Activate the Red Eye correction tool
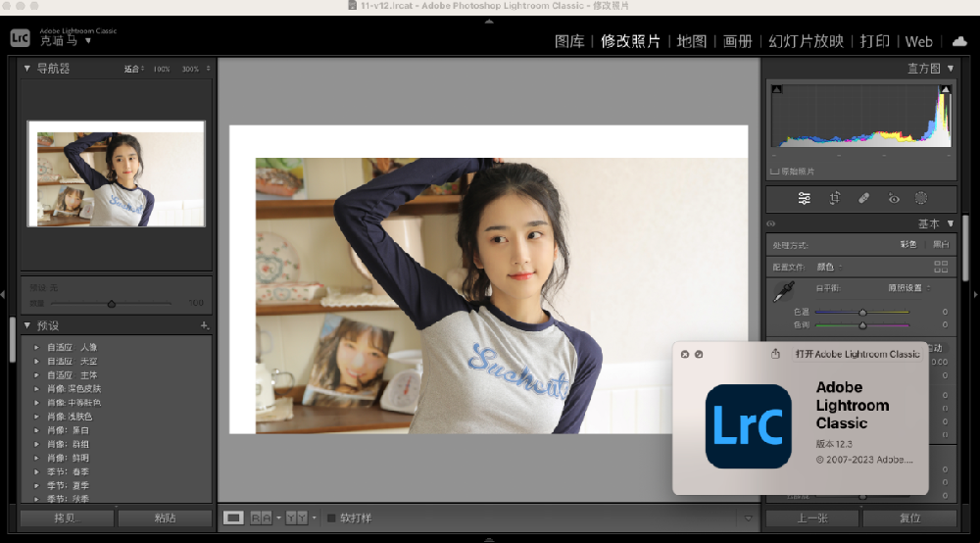This screenshot has width=980, height=543. [x=893, y=198]
